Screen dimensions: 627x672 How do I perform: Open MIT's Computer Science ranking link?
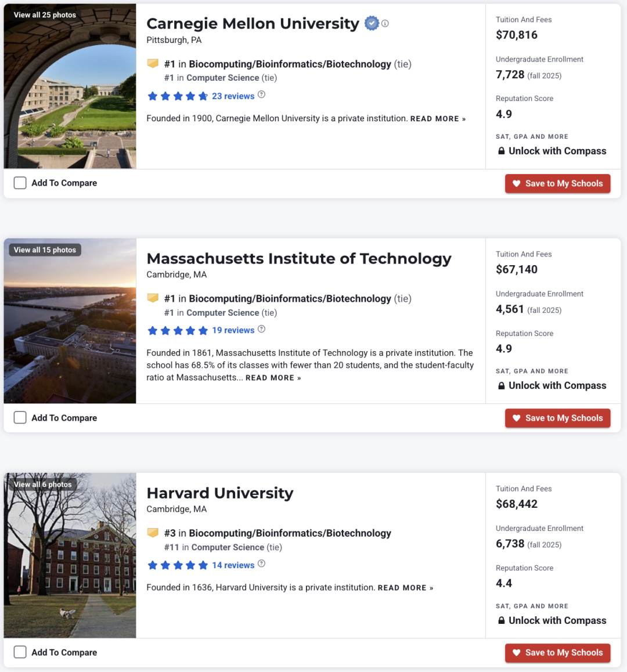(222, 313)
